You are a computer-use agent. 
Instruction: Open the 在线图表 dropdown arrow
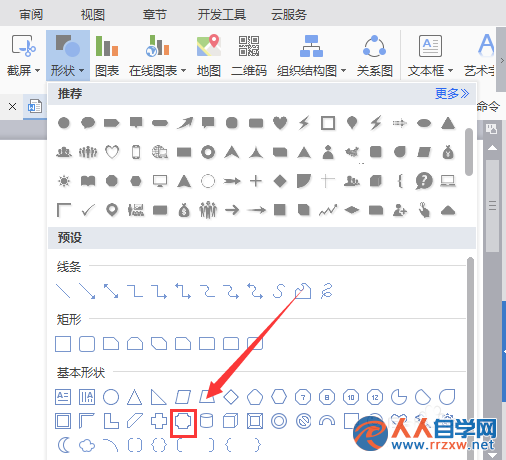[184, 71]
